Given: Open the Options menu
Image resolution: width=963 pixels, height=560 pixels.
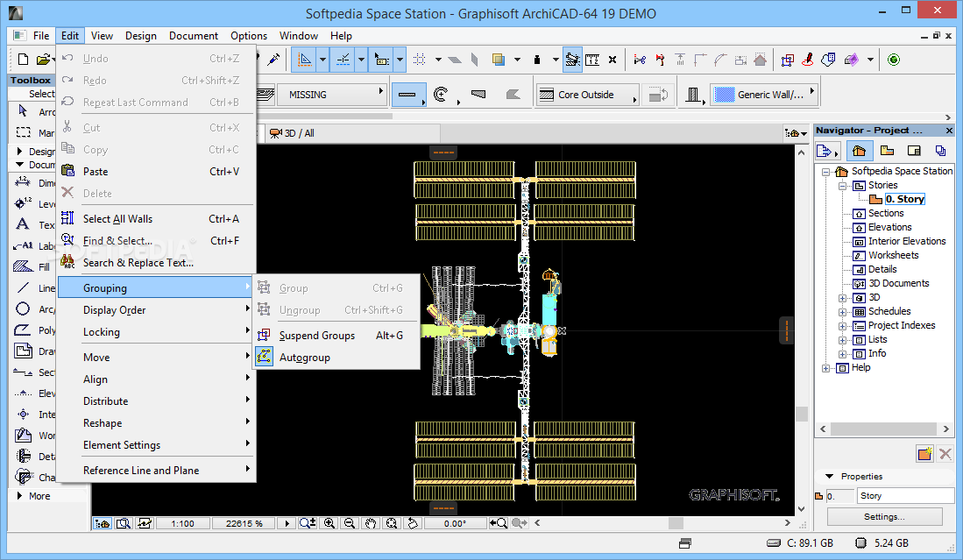Looking at the screenshot, I should coord(249,36).
